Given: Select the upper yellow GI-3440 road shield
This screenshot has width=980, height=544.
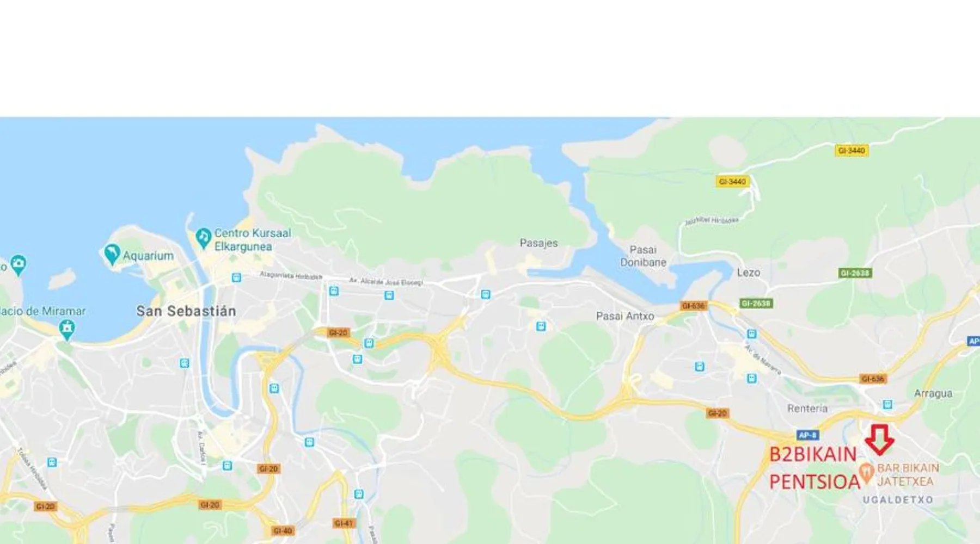Looking at the screenshot, I should point(852,151).
